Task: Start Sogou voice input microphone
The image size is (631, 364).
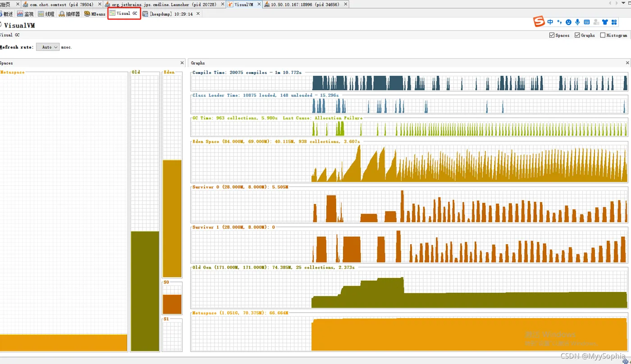Action: coord(577,22)
